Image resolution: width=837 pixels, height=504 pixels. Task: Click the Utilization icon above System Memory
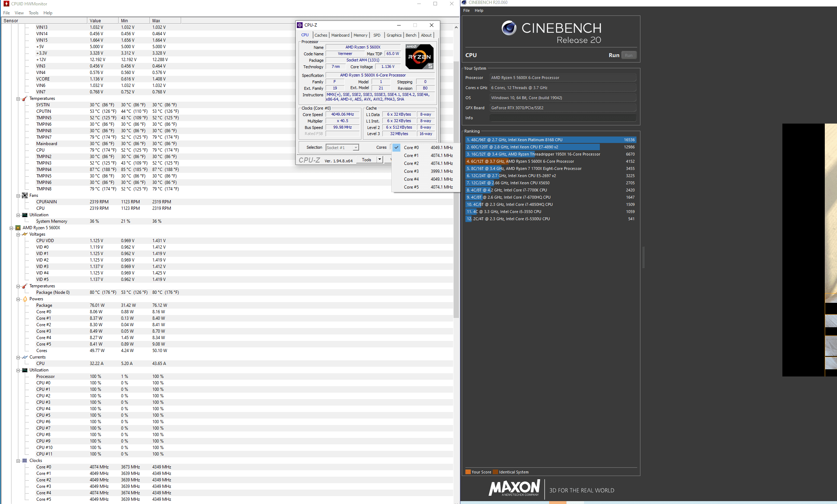pyautogui.click(x=25, y=215)
